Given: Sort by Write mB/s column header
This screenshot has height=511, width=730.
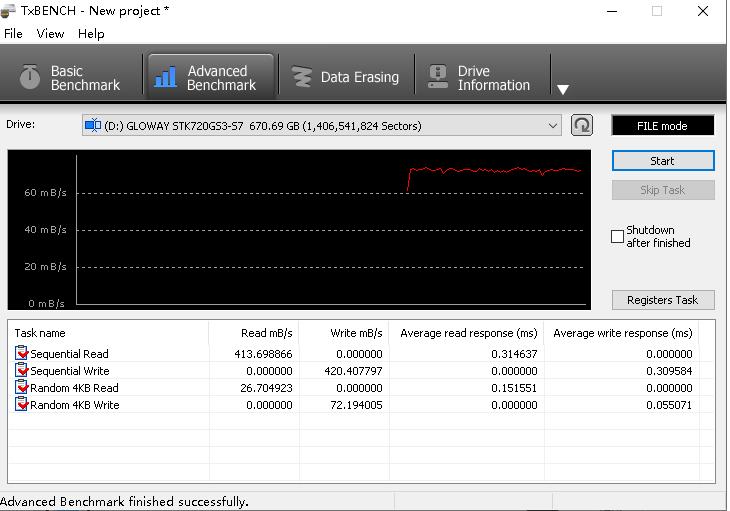Looking at the screenshot, I should pyautogui.click(x=344, y=333).
